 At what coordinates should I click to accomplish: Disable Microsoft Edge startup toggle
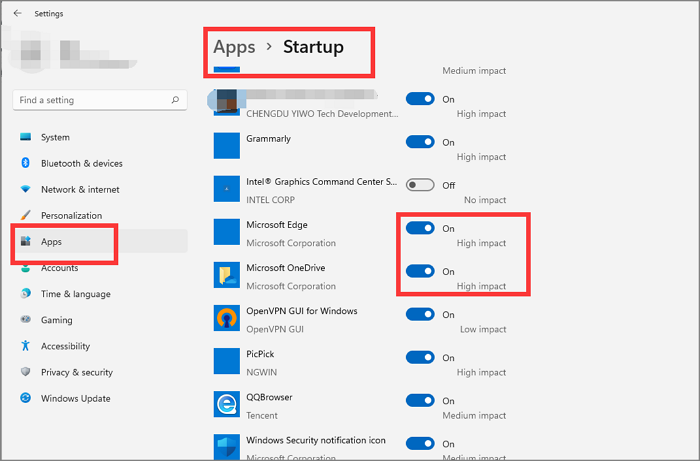[420, 228]
